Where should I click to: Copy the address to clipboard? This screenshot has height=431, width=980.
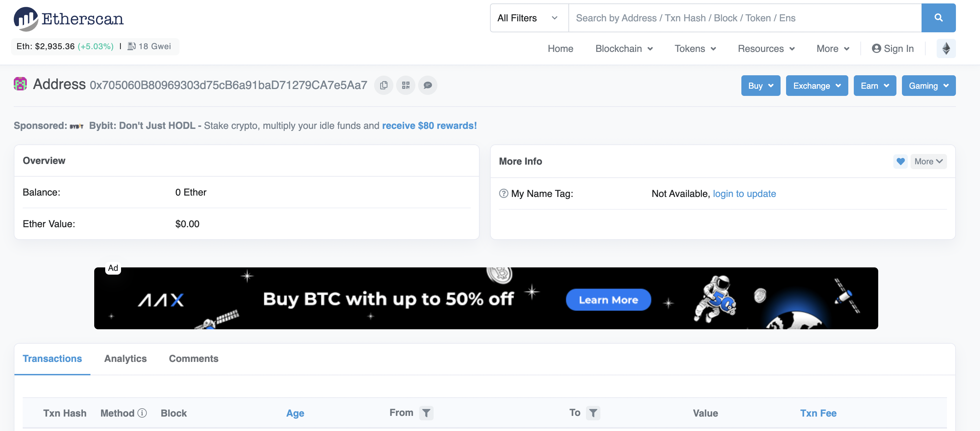click(x=383, y=85)
